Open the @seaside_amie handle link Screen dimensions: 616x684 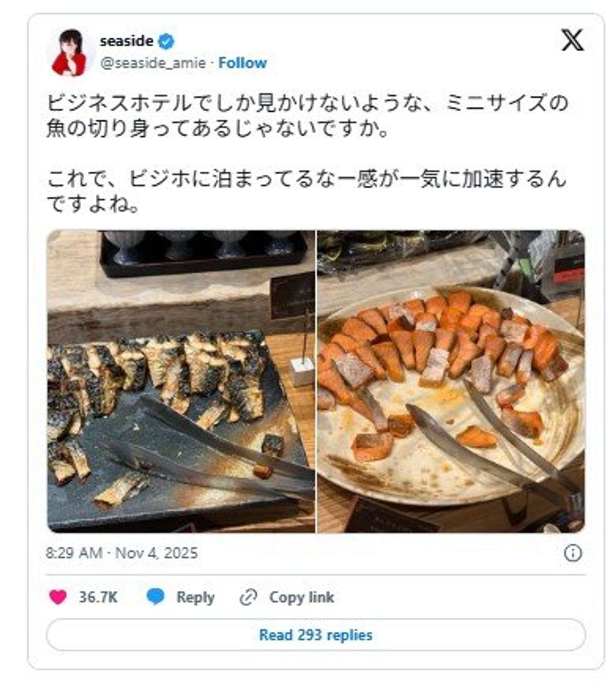click(x=153, y=63)
